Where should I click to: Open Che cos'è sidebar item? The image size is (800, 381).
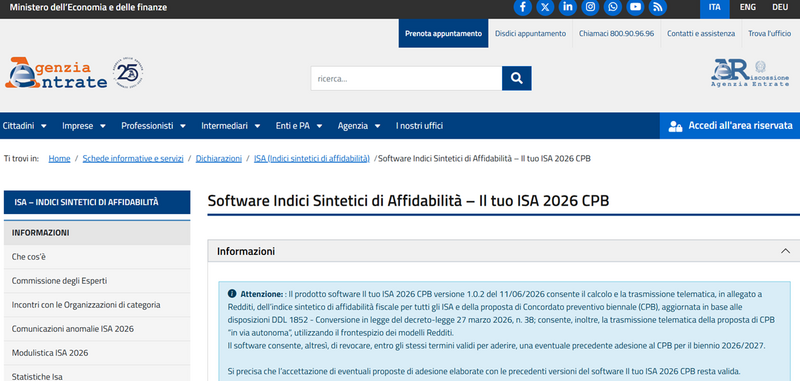pyautogui.click(x=97, y=257)
